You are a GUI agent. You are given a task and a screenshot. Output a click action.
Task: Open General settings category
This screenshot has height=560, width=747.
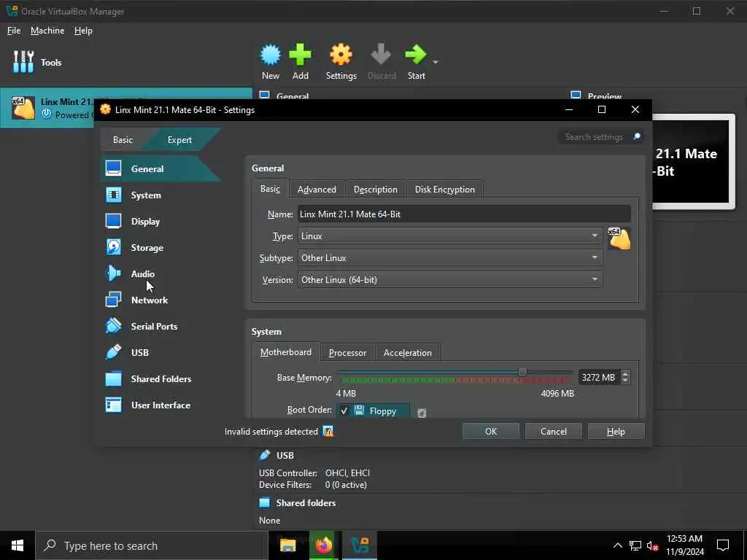pos(160,168)
